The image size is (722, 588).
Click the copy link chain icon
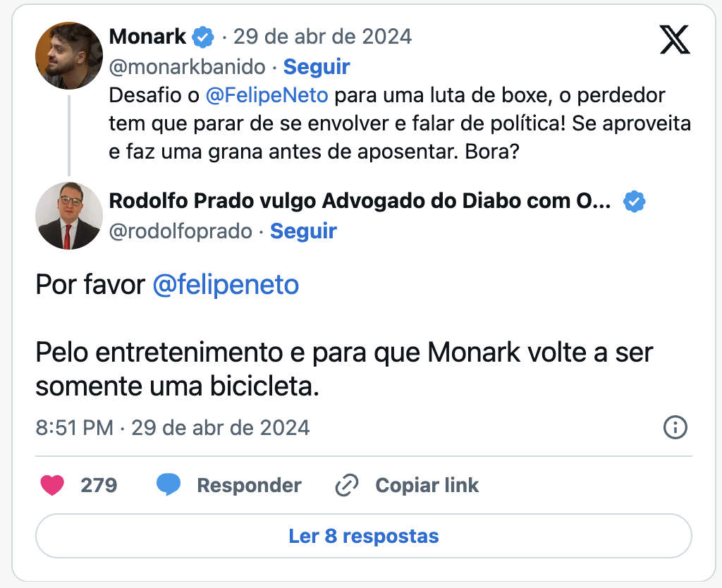click(x=347, y=485)
